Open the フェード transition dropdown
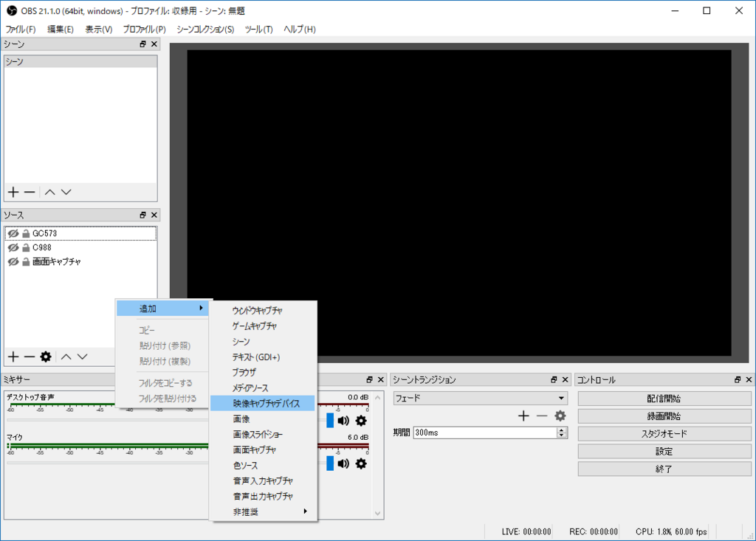Image resolution: width=756 pixels, height=541 pixels. pyautogui.click(x=480, y=398)
